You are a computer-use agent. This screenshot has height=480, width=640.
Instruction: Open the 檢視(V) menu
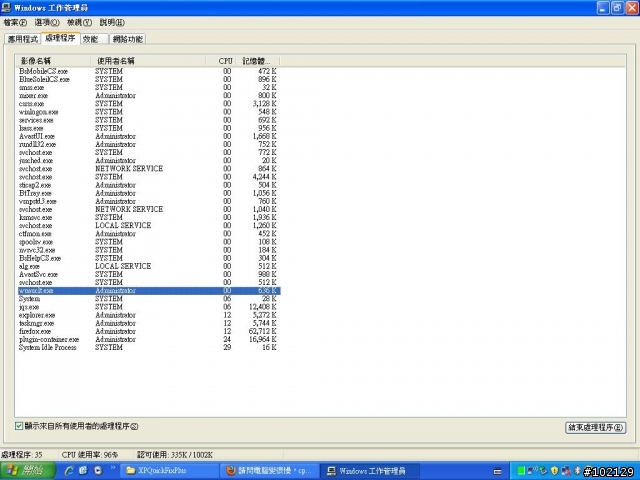[x=79, y=22]
